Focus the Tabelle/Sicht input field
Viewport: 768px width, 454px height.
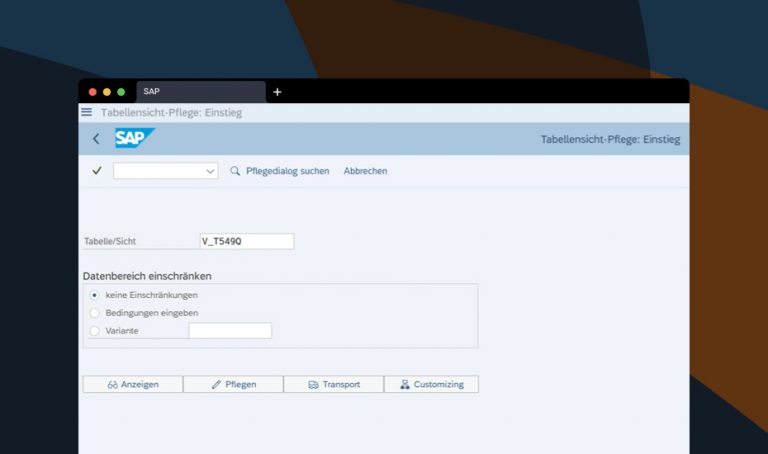click(x=247, y=241)
